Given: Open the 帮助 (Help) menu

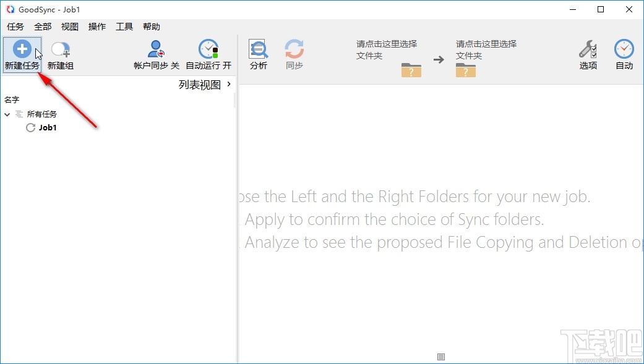Looking at the screenshot, I should (152, 27).
